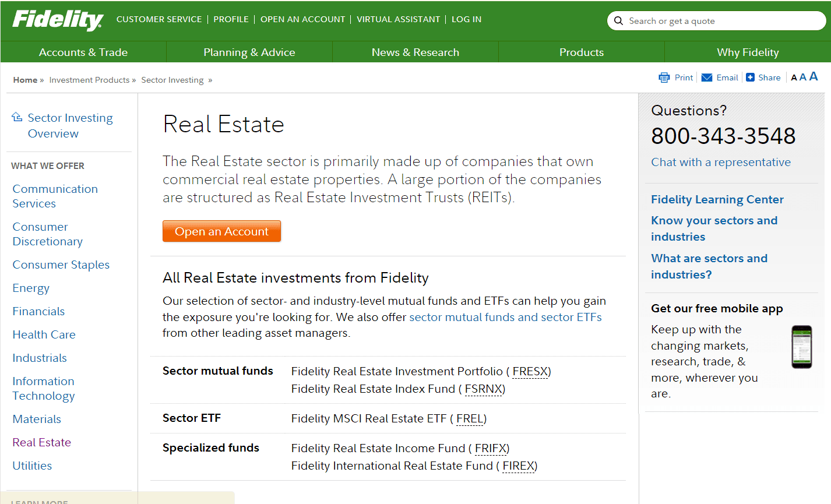The width and height of the screenshot is (831, 504).
Task: Expand the Planning & Advice menu
Action: point(249,52)
